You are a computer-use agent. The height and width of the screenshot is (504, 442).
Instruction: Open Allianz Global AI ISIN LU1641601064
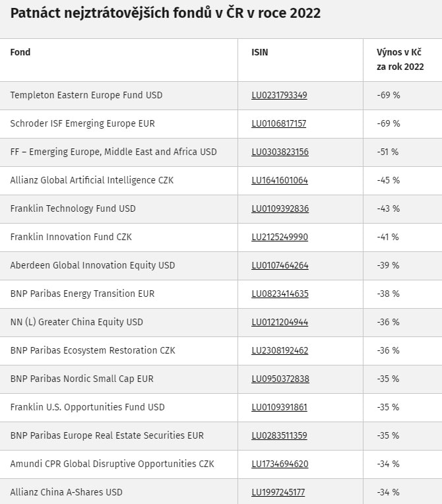coord(280,180)
